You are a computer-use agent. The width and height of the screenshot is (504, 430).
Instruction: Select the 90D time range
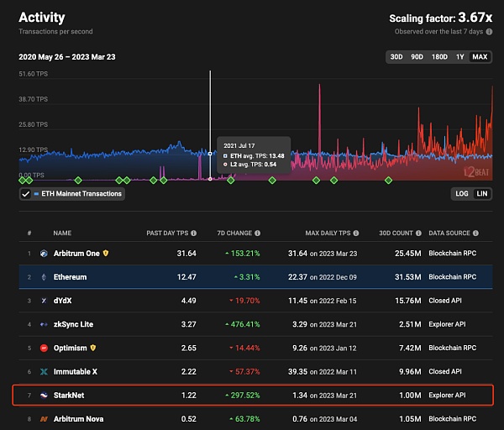(417, 57)
